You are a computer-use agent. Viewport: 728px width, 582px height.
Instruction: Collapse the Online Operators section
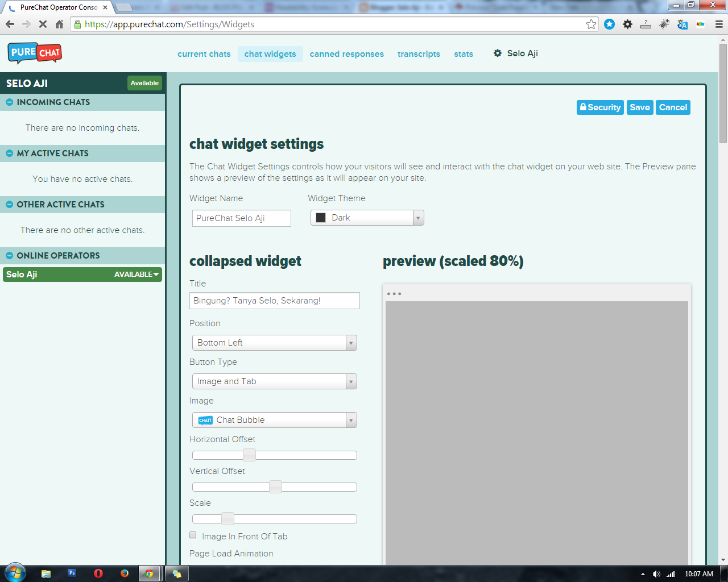click(9, 256)
